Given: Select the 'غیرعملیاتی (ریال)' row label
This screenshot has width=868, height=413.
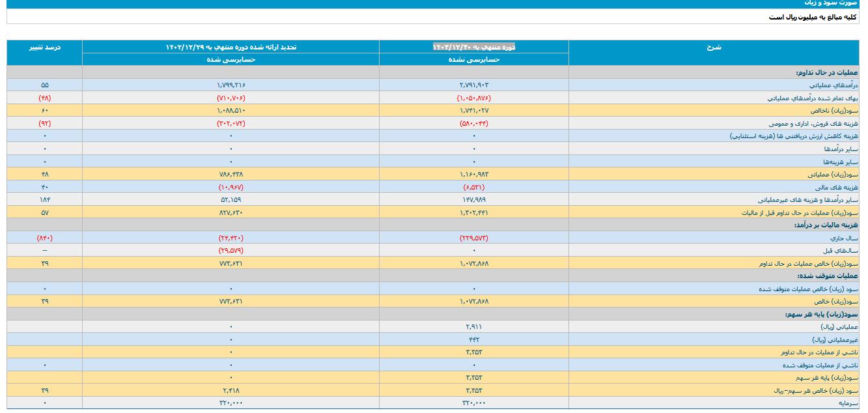Looking at the screenshot, I should [835, 340].
